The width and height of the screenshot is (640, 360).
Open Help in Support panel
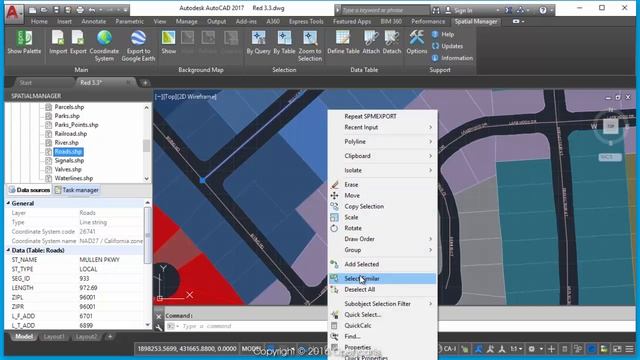click(443, 35)
